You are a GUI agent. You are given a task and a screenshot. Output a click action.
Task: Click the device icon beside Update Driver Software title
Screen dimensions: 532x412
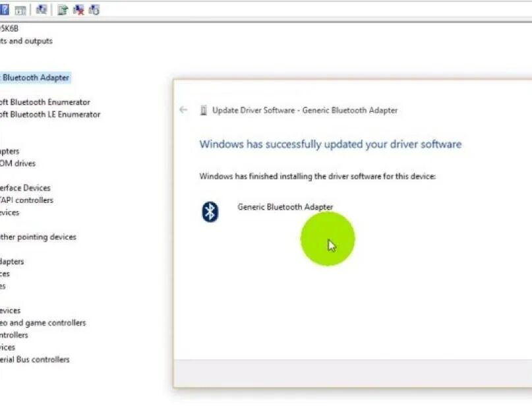tap(203, 110)
